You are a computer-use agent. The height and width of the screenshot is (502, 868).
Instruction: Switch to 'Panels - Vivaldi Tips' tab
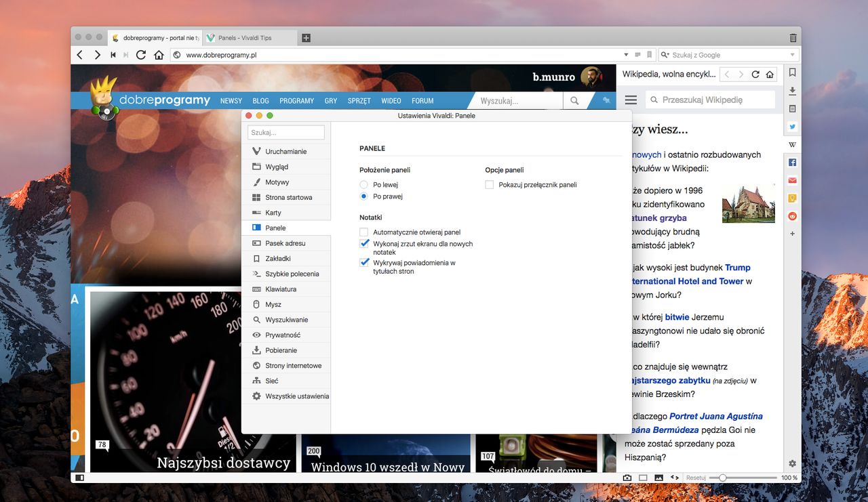coord(250,38)
